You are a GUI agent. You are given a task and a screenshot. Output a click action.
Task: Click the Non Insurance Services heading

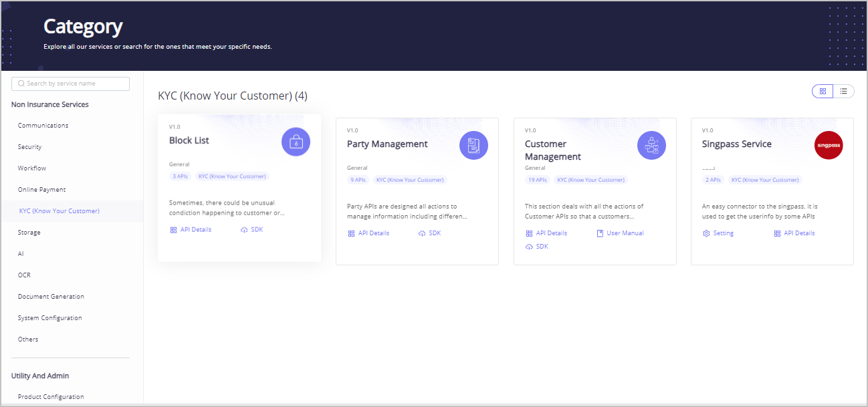pyautogui.click(x=50, y=105)
